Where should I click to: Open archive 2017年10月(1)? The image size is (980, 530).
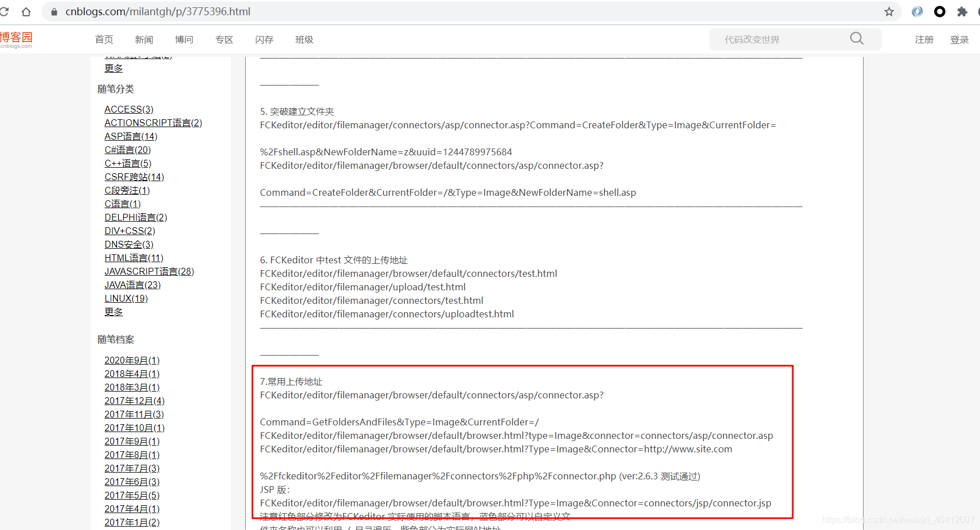134,428
